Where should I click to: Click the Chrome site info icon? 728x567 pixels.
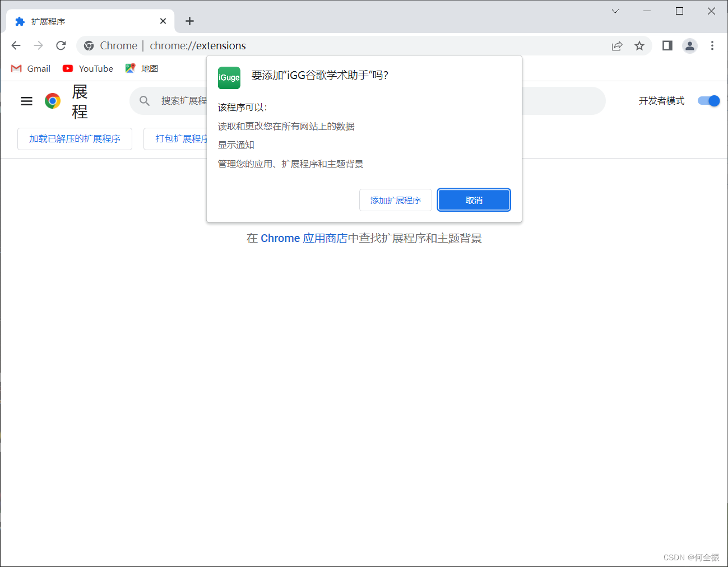coord(89,46)
